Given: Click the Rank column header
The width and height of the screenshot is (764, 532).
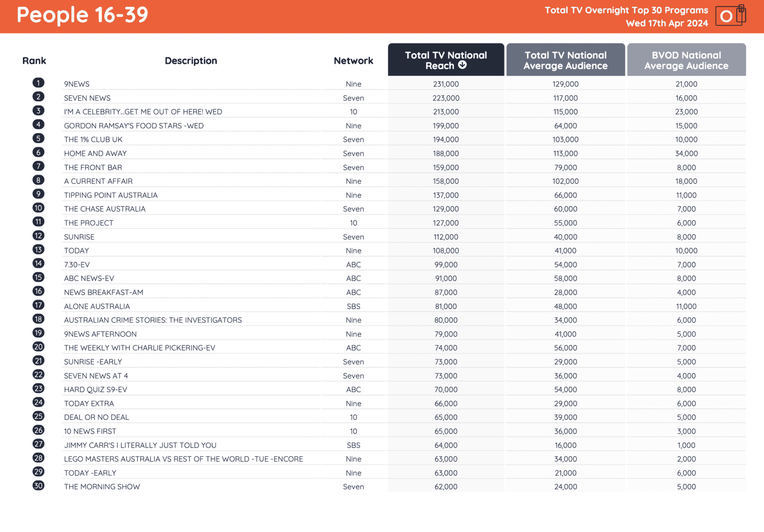Looking at the screenshot, I should click(34, 61).
